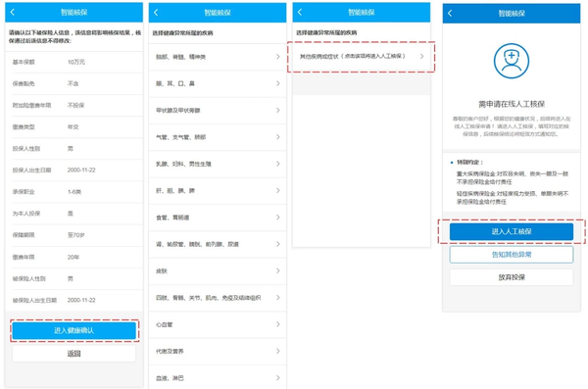588x389 pixels.
Task: Click the 需申请在线人工核保 heading
Action: pos(512,104)
